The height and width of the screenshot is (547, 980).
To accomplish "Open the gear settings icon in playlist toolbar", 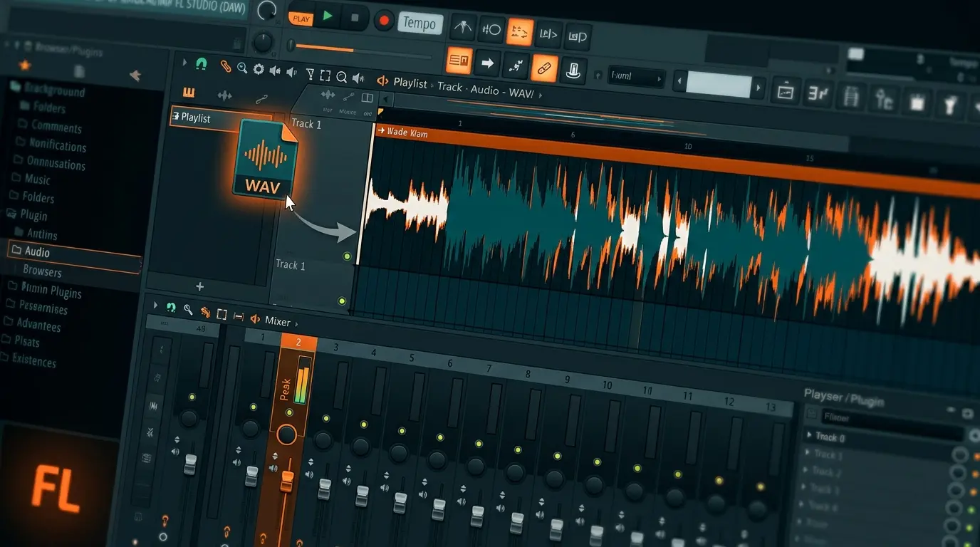I will (259, 69).
